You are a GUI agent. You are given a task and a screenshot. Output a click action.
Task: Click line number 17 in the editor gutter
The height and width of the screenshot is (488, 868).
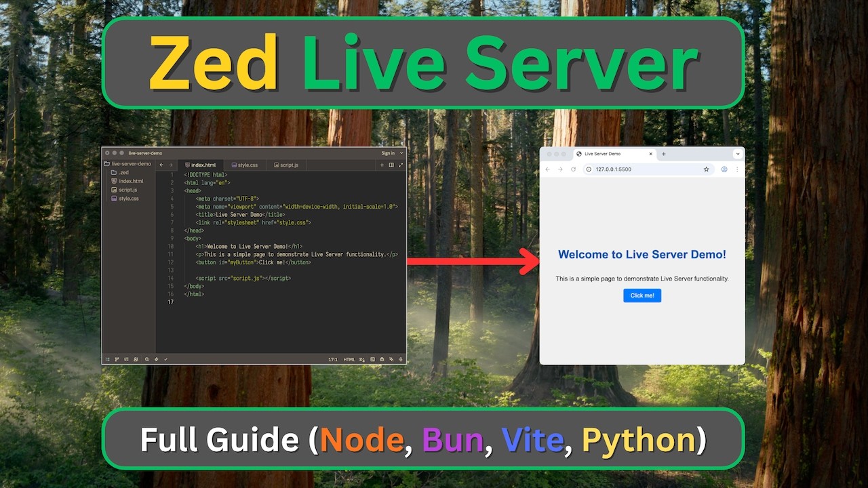(x=170, y=302)
